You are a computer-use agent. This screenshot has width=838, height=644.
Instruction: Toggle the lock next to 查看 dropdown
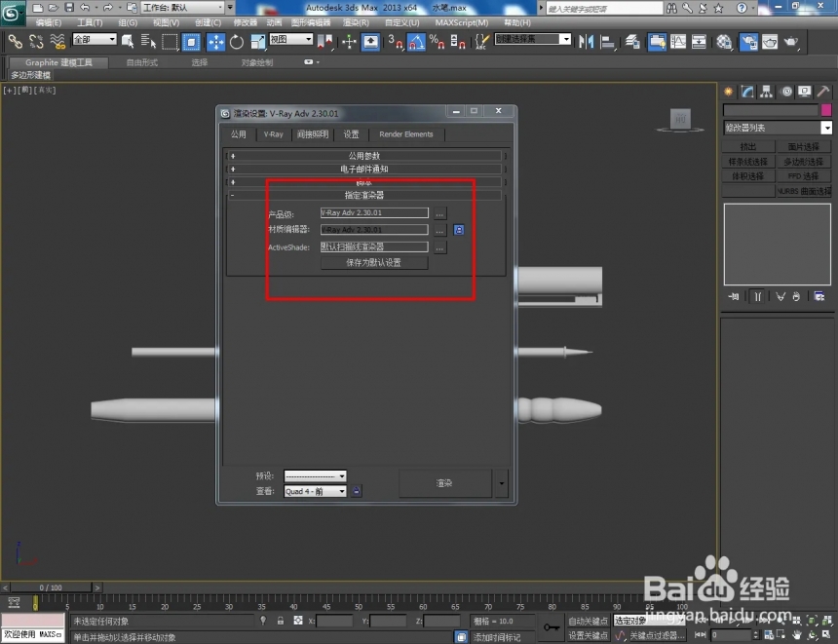click(x=357, y=491)
